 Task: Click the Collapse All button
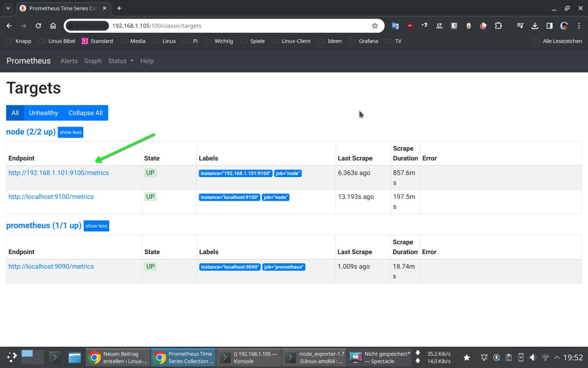(86, 113)
